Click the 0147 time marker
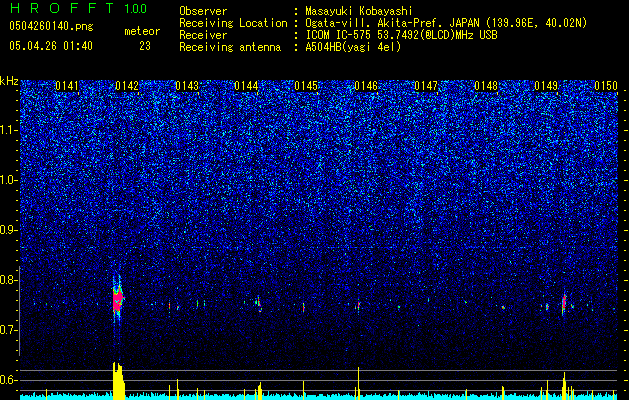The width and height of the screenshot is (629, 400). pos(426,86)
